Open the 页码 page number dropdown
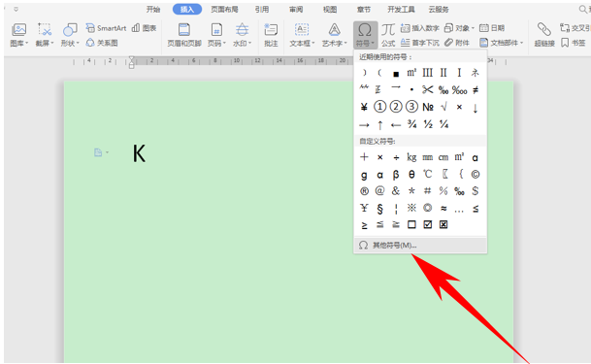 (216, 44)
